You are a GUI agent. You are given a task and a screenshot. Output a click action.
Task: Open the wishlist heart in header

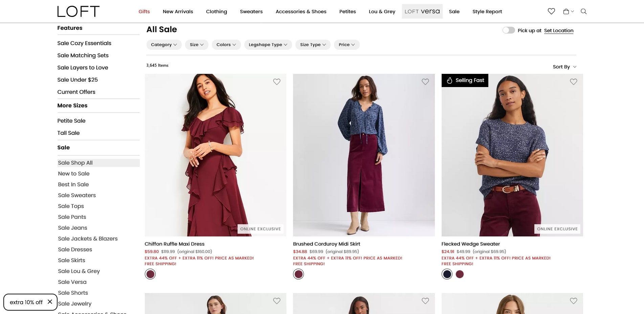pos(551,12)
